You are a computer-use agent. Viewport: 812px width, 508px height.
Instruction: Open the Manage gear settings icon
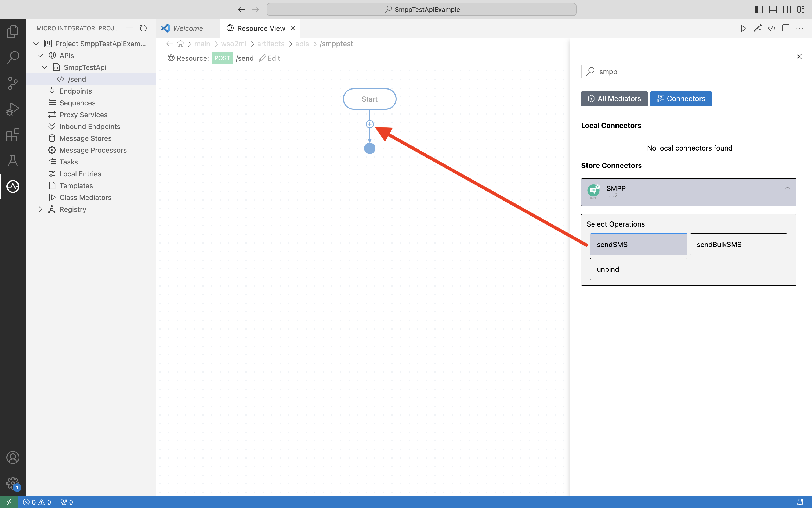[13, 484]
